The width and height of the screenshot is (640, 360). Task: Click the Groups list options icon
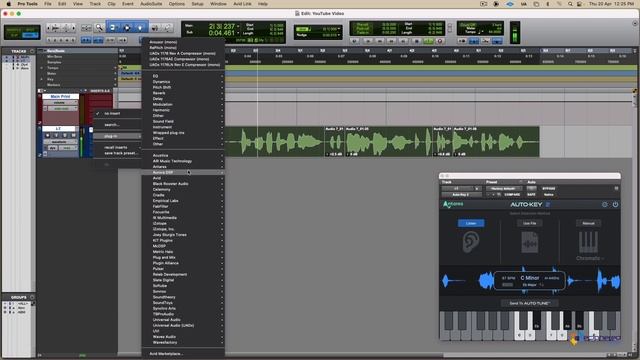[x=32, y=297]
